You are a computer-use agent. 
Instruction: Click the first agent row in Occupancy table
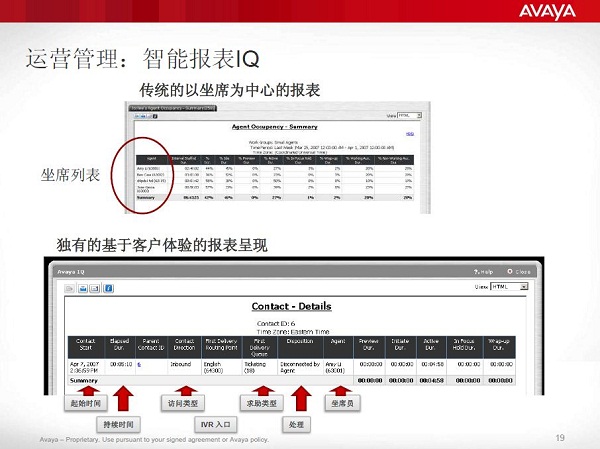point(274,168)
